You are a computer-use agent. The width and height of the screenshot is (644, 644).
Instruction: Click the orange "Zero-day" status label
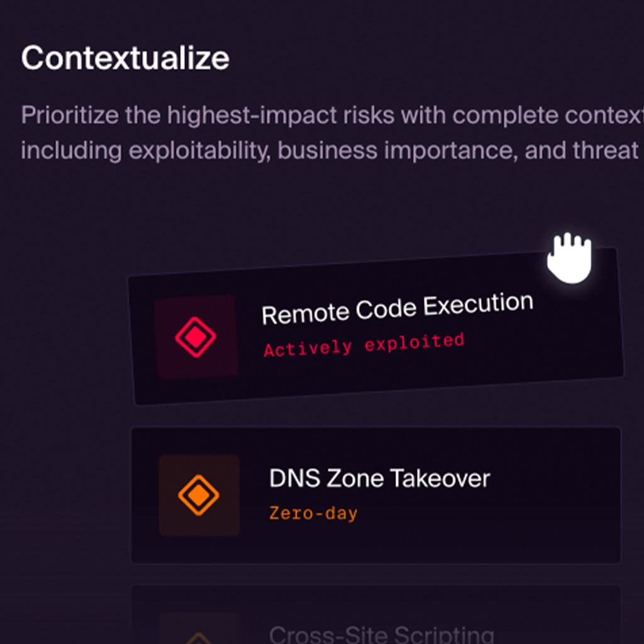pos(313,513)
